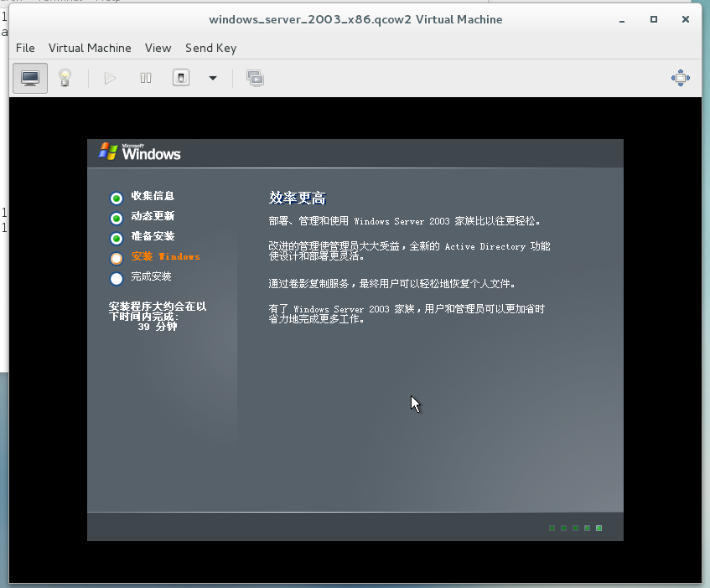Click the Run virtual machine play button
The image size is (710, 588).
tap(110, 78)
